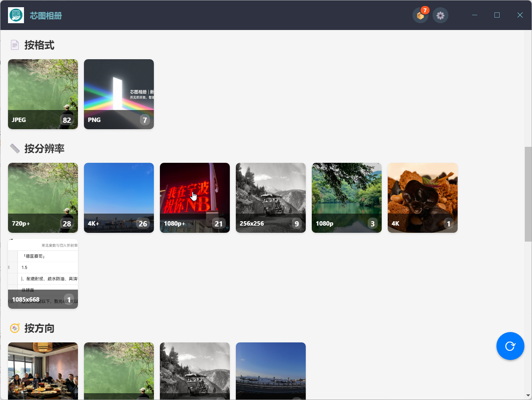Click the ruler icon beside 按分辨率

coord(15,148)
